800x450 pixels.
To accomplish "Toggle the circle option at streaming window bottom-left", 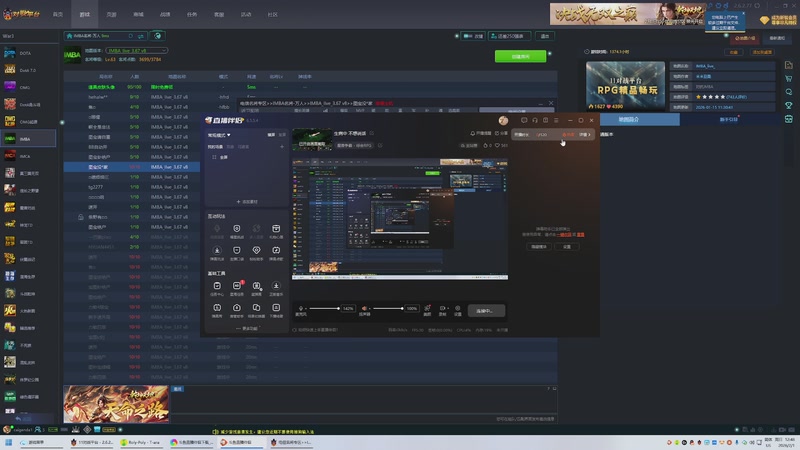I will pos(294,330).
